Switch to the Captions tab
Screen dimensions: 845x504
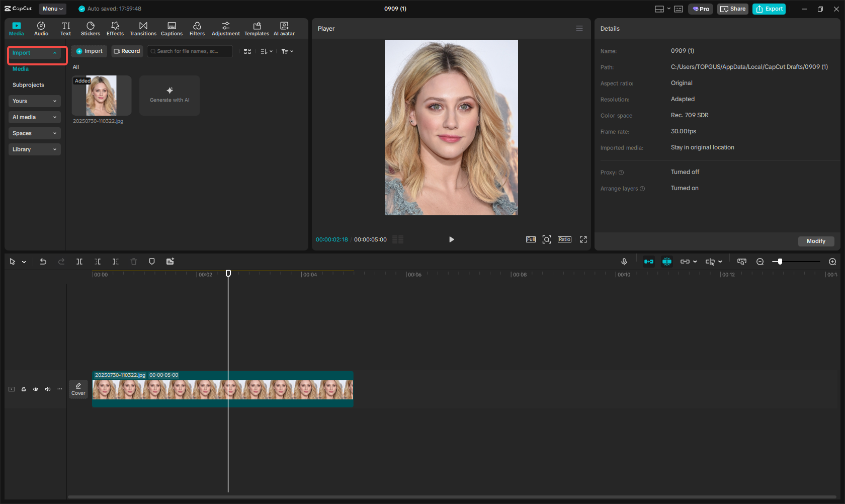(x=172, y=29)
